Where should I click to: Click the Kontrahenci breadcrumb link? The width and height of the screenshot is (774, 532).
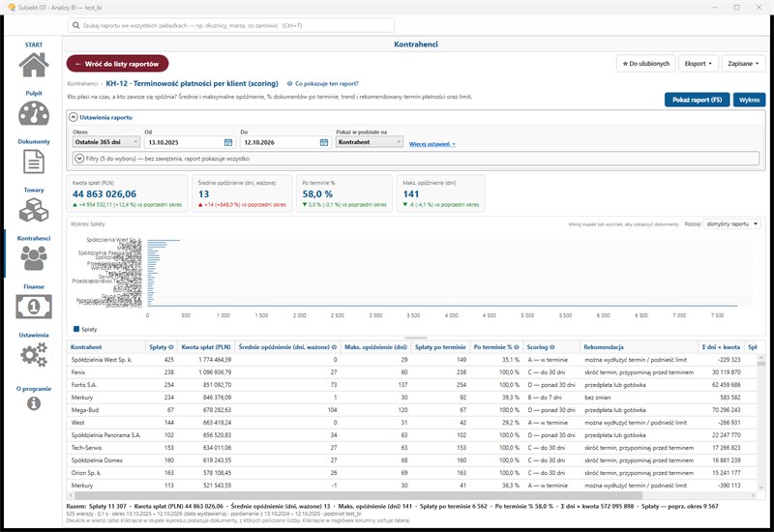coord(82,84)
